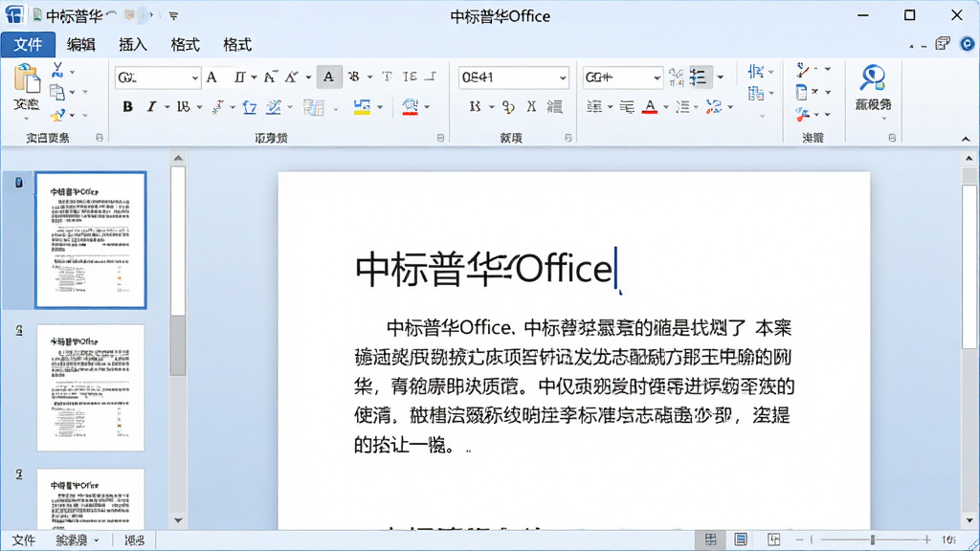Open the 插入 ribbon tab
This screenshot has height=551, width=980.
tap(132, 45)
